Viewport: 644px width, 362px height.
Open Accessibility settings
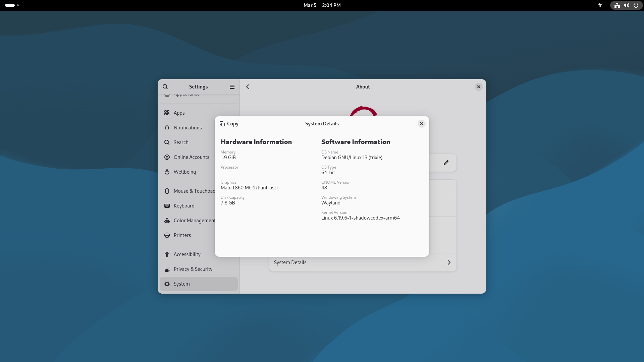click(187, 254)
